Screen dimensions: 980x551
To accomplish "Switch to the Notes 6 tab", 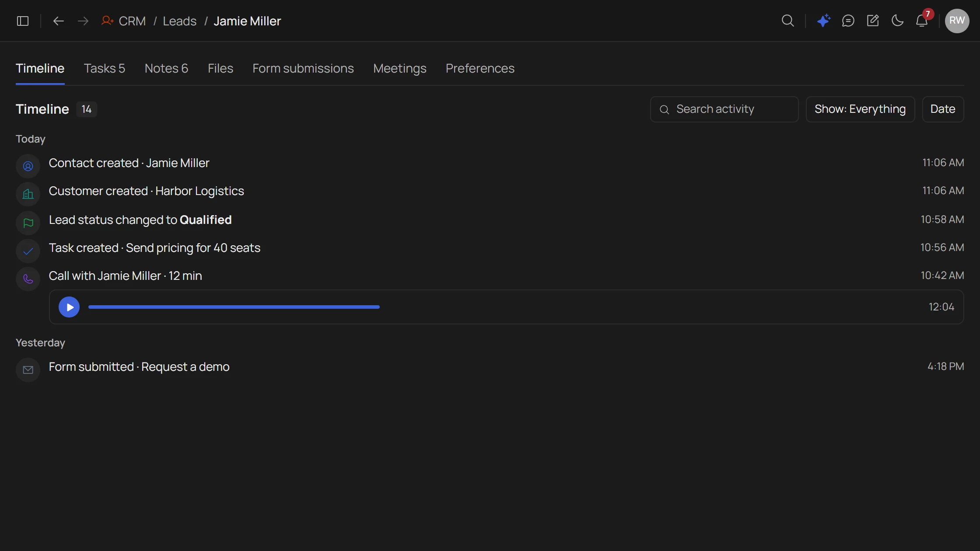I will [x=166, y=69].
